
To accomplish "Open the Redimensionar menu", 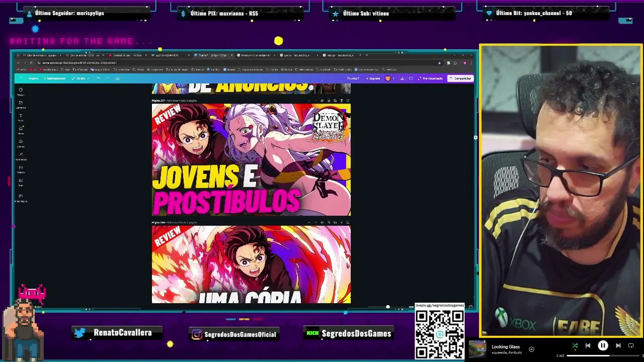I will pos(54,78).
